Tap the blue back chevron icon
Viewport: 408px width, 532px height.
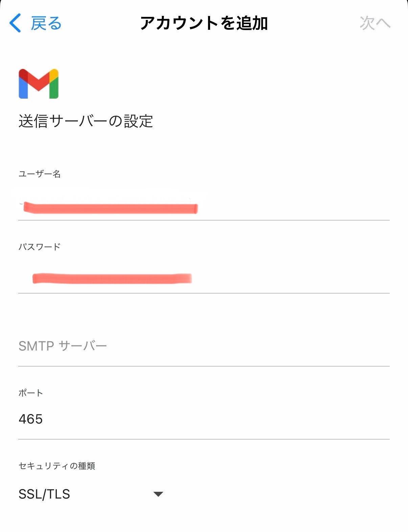(15, 23)
